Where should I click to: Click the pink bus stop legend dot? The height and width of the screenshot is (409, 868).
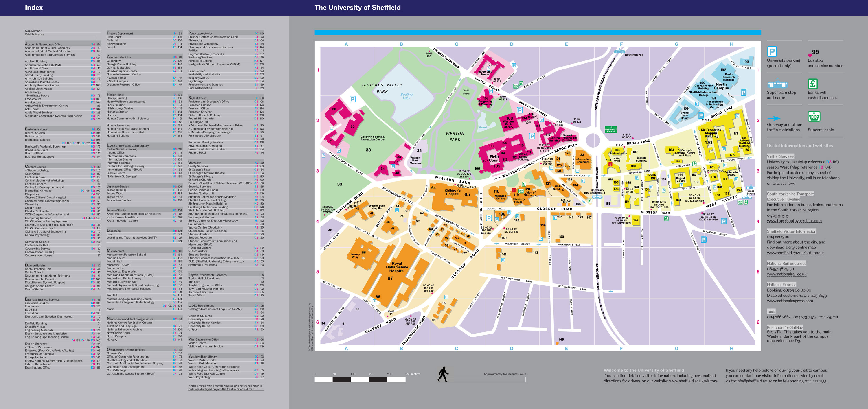(810, 55)
